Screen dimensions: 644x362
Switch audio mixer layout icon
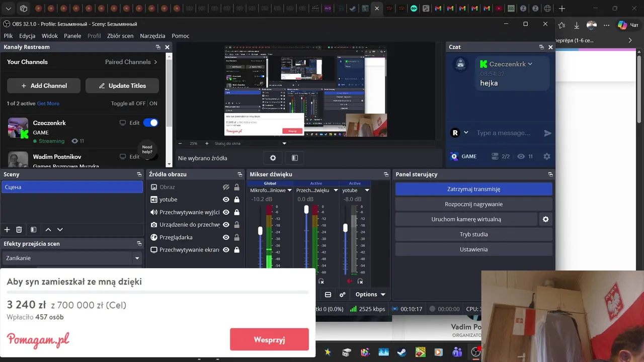tap(328, 295)
